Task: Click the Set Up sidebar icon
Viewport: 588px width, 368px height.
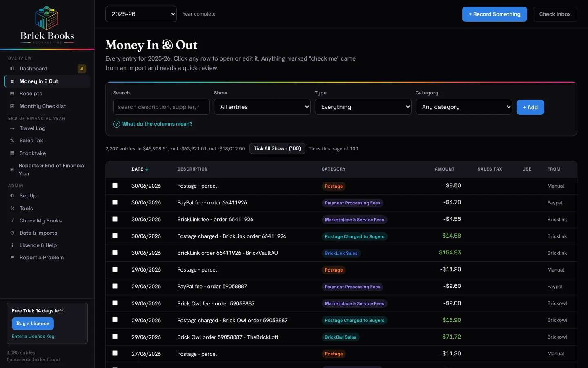Action: coord(12,196)
